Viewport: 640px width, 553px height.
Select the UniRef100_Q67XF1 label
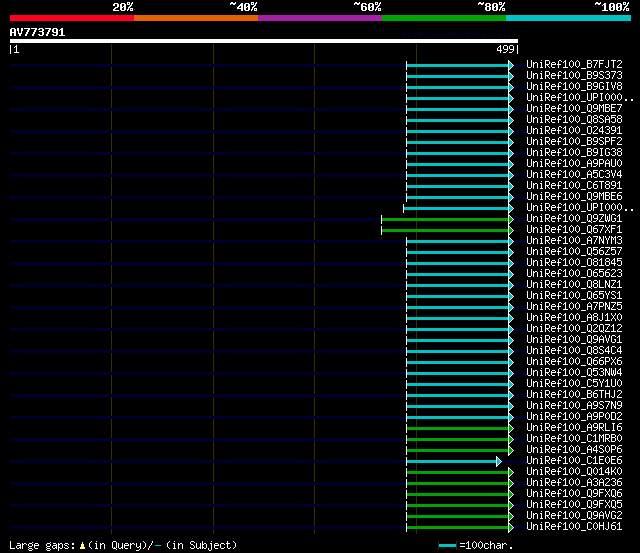(574, 230)
